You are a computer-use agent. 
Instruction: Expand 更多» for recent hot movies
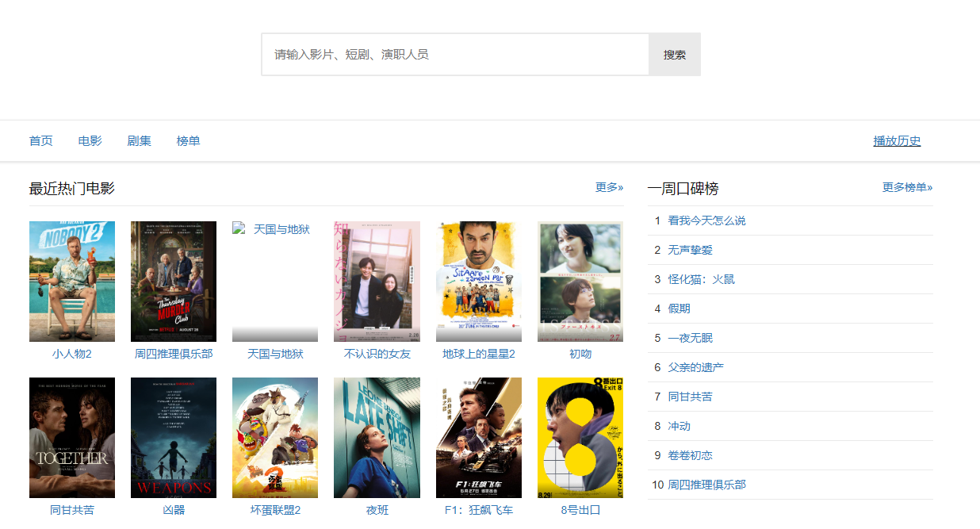click(x=609, y=188)
